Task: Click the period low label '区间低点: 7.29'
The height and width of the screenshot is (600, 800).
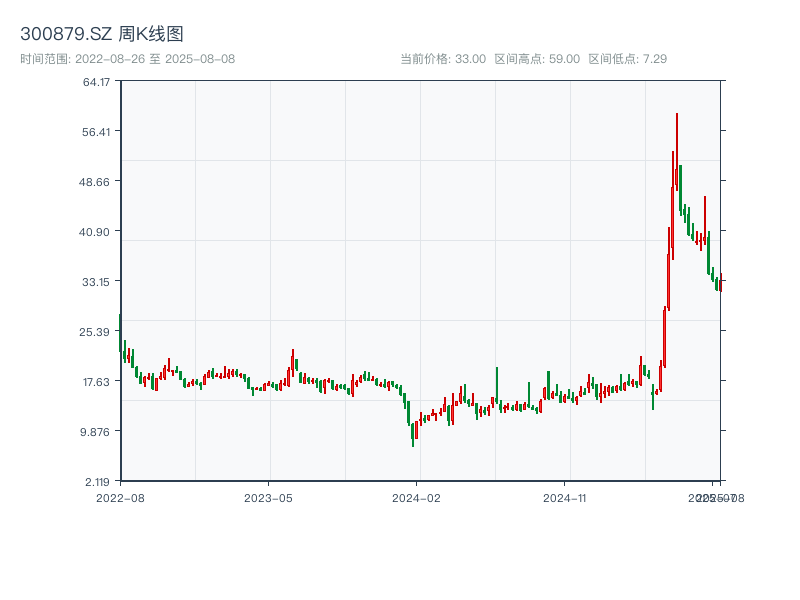Action: (628, 59)
